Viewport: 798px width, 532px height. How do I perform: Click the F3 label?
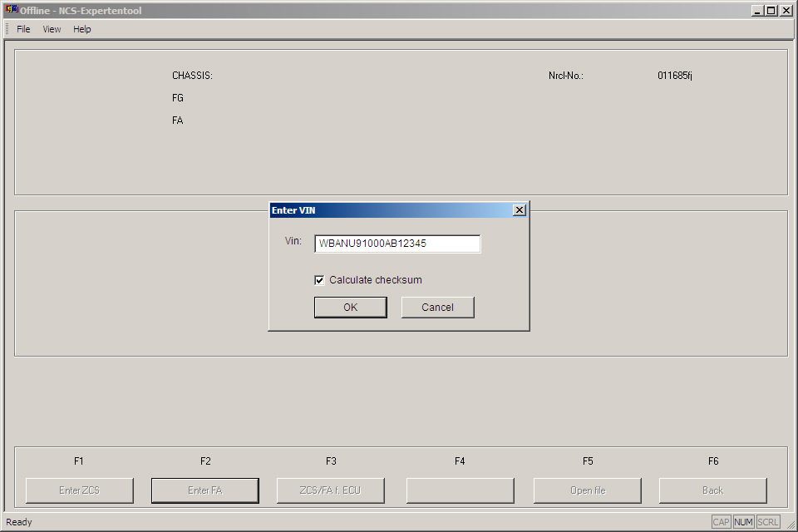(x=332, y=461)
